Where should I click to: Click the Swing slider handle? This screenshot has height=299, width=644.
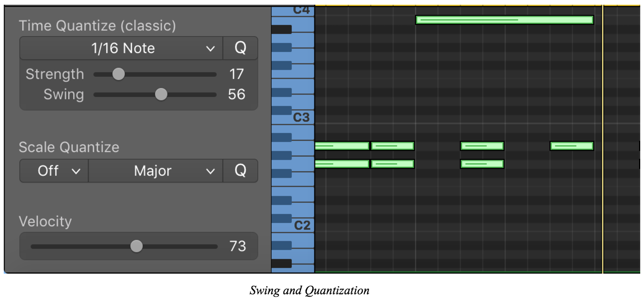click(161, 94)
